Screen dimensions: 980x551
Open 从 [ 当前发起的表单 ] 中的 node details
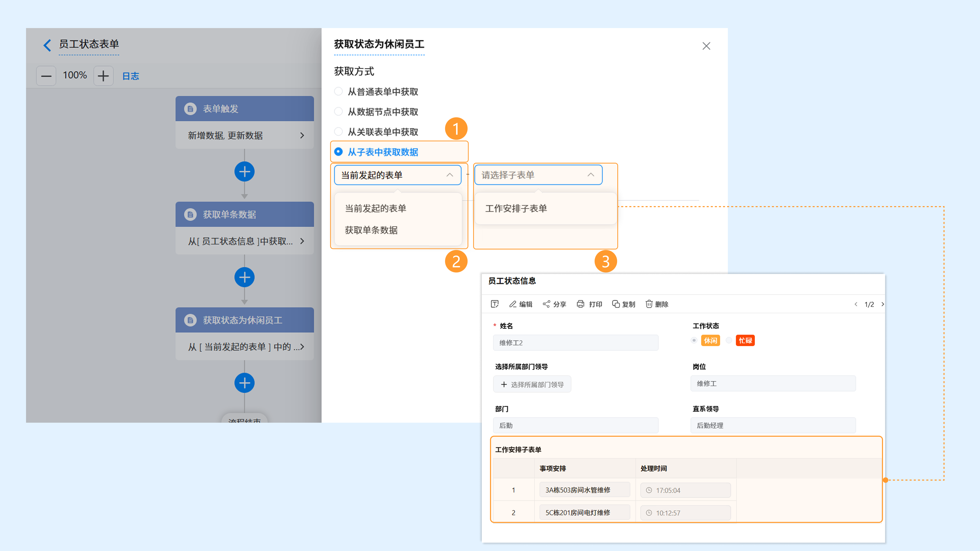[x=245, y=347]
